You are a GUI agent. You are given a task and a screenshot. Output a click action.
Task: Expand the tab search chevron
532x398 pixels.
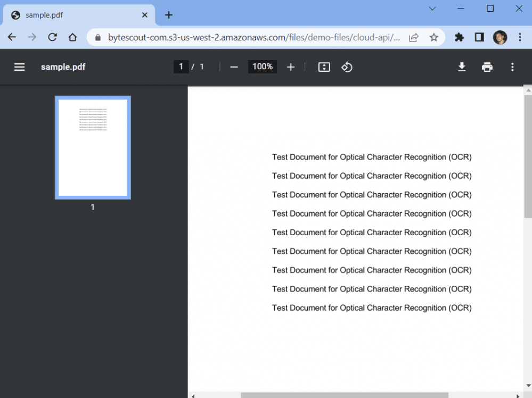tap(432, 9)
